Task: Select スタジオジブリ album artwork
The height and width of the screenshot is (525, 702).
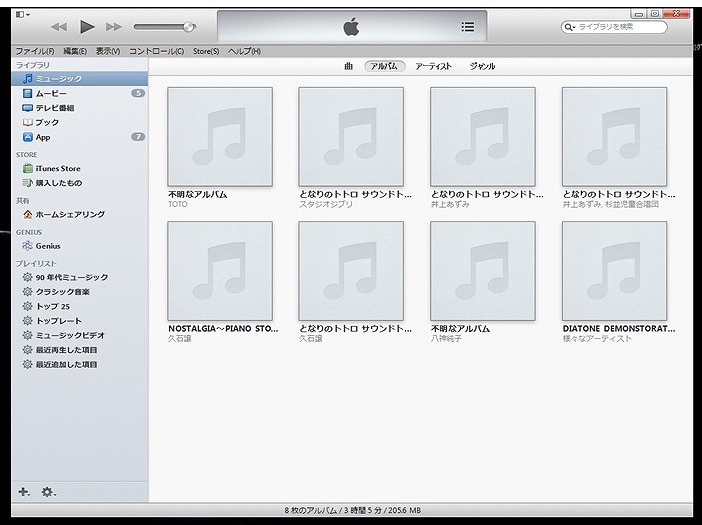Action: pos(351,137)
